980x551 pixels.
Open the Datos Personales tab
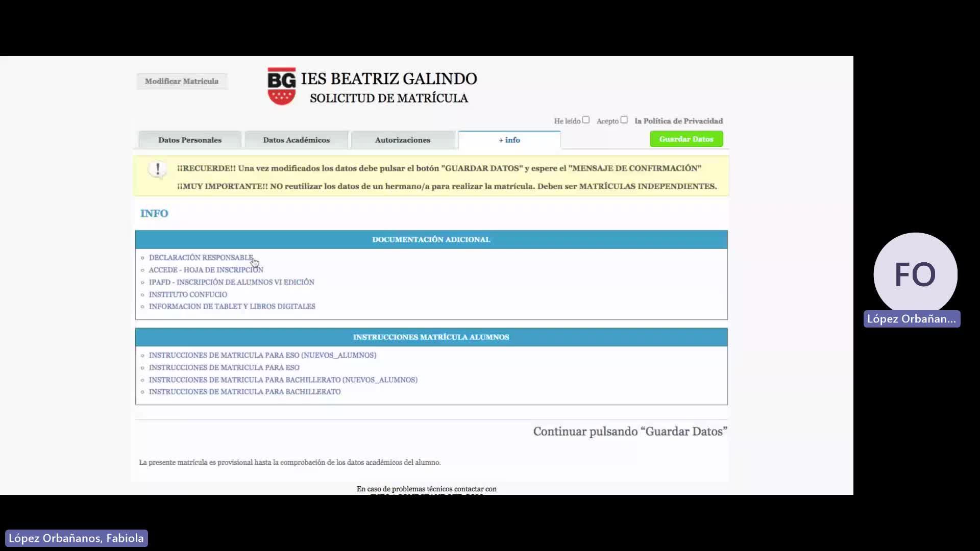click(x=189, y=140)
